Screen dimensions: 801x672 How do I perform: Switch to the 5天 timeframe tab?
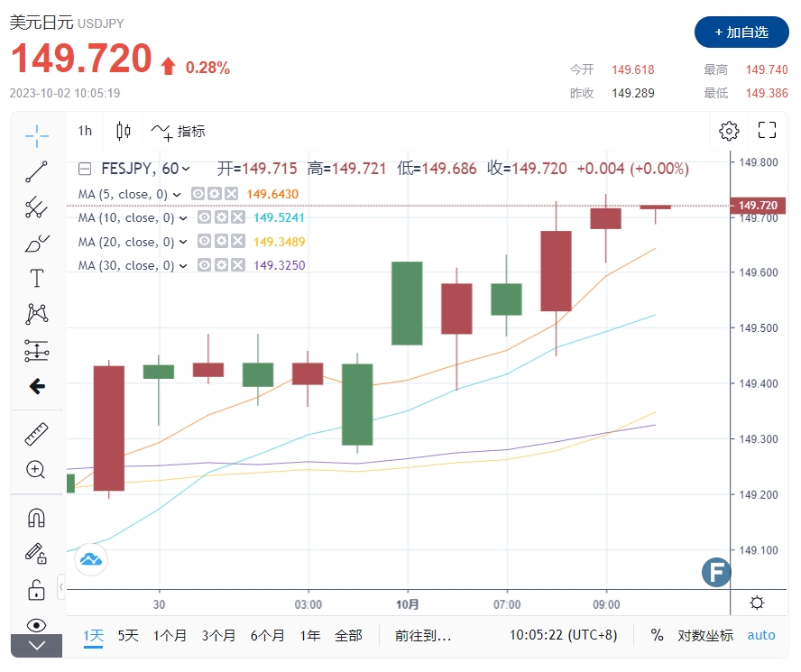click(x=128, y=635)
